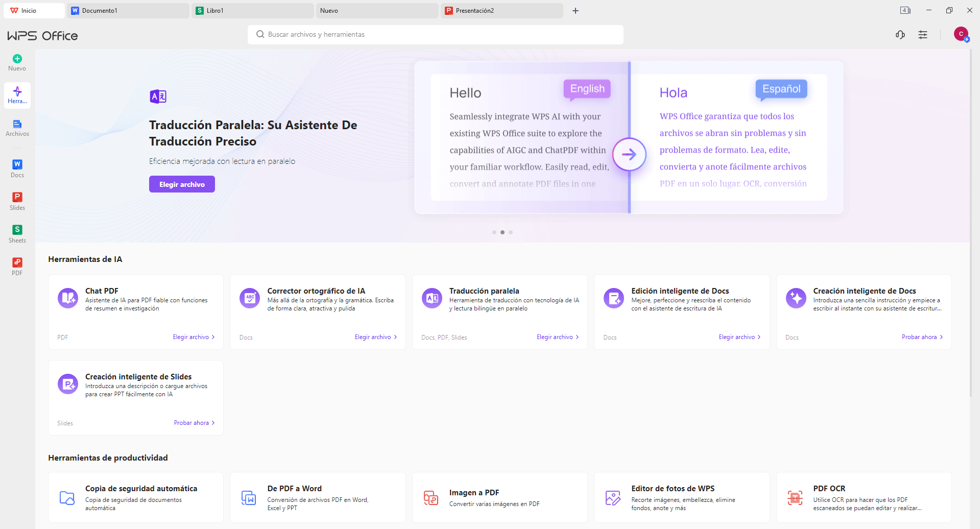
Task: Open Sheets from the sidebar
Action: (x=17, y=234)
